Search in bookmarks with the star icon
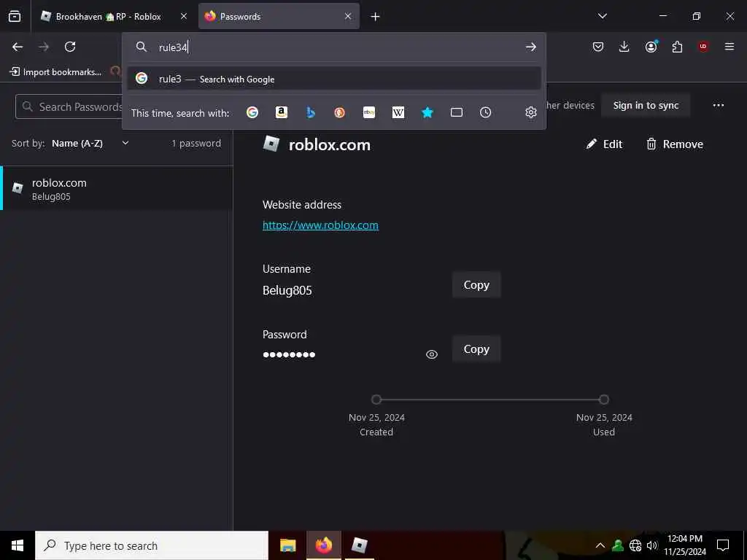The image size is (747, 560). (x=427, y=112)
